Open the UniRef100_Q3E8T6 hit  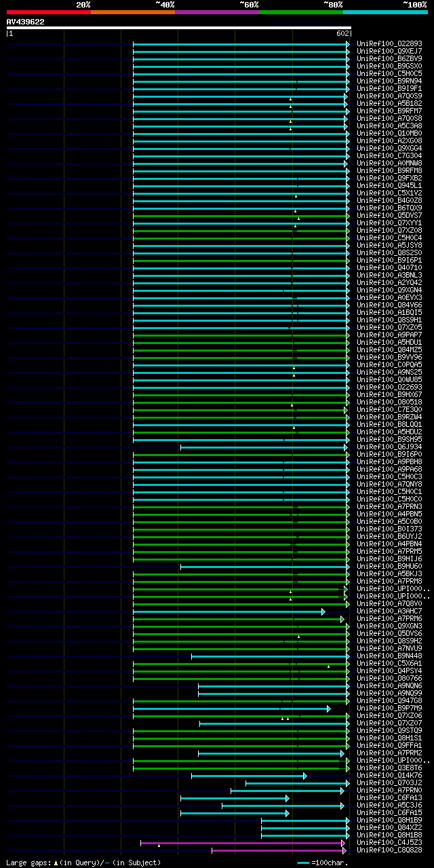[389, 768]
